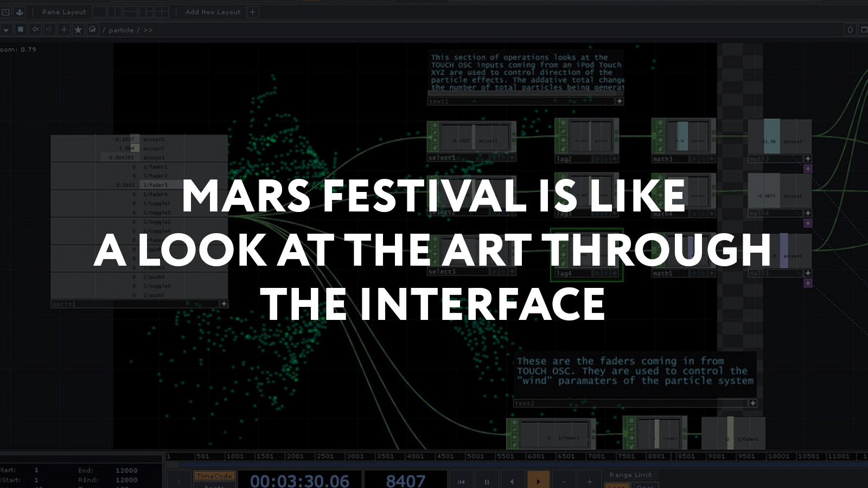The width and height of the screenshot is (868, 488).
Task: Pause the timeline playback
Action: pos(487,481)
